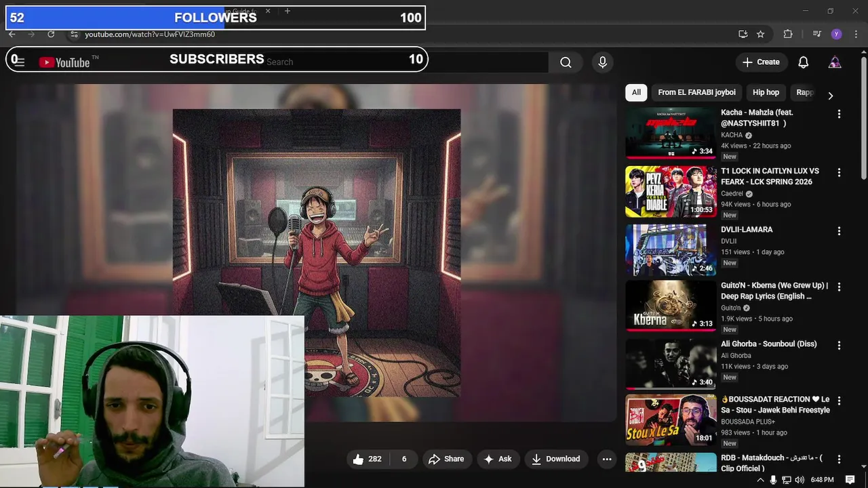Viewport: 868px width, 488px height.
Task: Click the YouTube search magnifier button
Action: (x=566, y=62)
